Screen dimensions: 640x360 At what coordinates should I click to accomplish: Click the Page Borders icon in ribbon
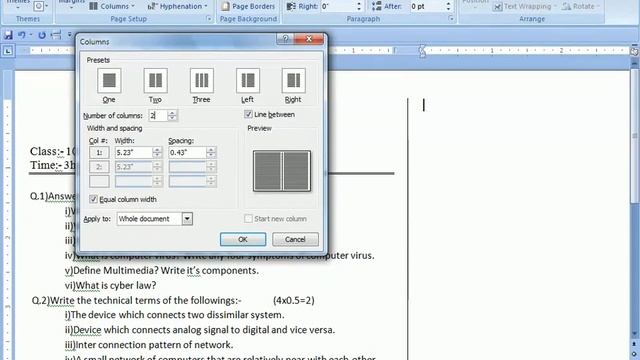pos(225,6)
